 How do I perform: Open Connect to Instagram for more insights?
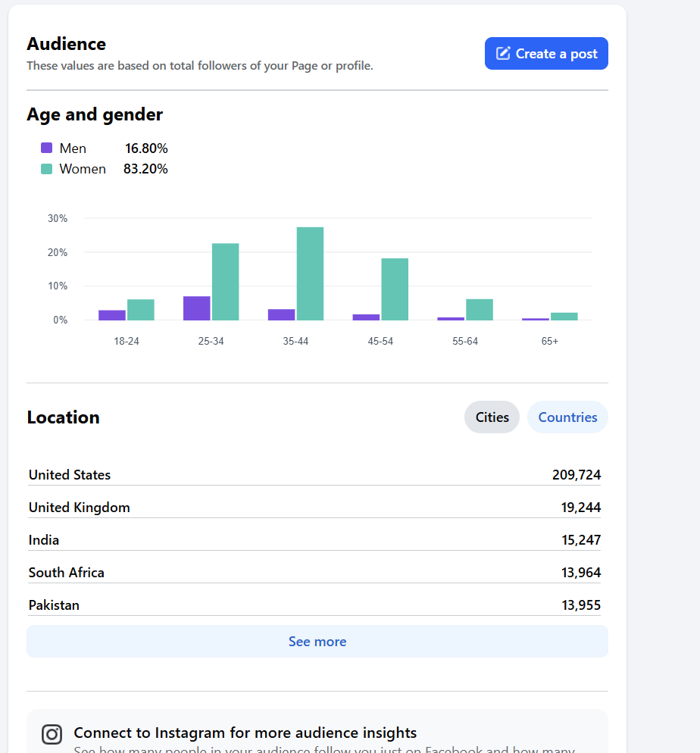(245, 733)
